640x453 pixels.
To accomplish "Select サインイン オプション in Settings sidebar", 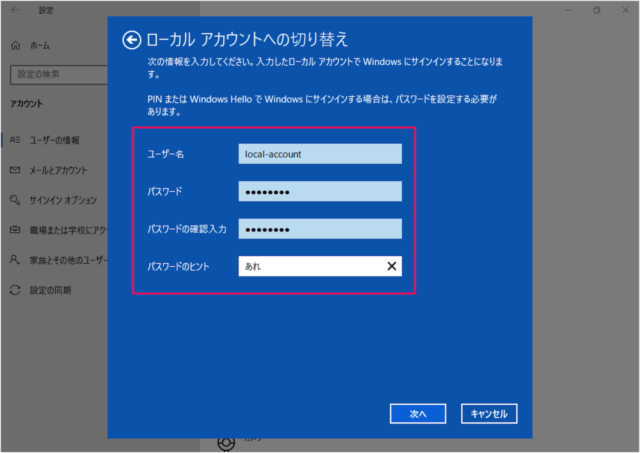I will coord(63,200).
